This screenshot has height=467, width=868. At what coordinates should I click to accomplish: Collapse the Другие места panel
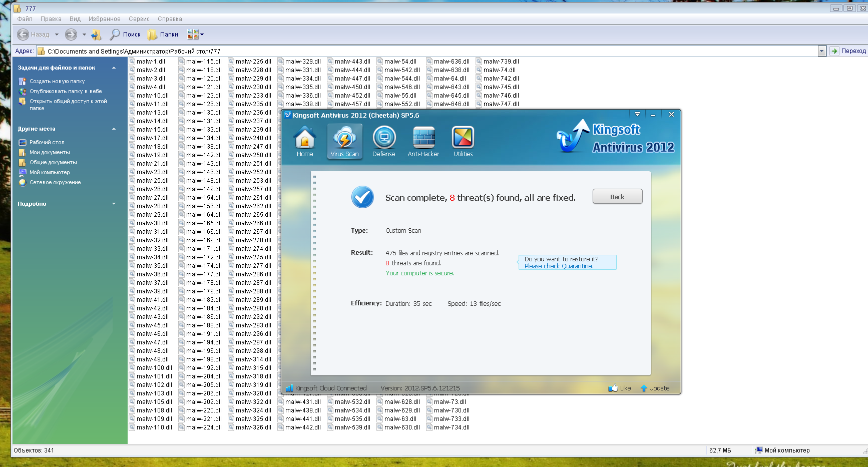(x=114, y=129)
